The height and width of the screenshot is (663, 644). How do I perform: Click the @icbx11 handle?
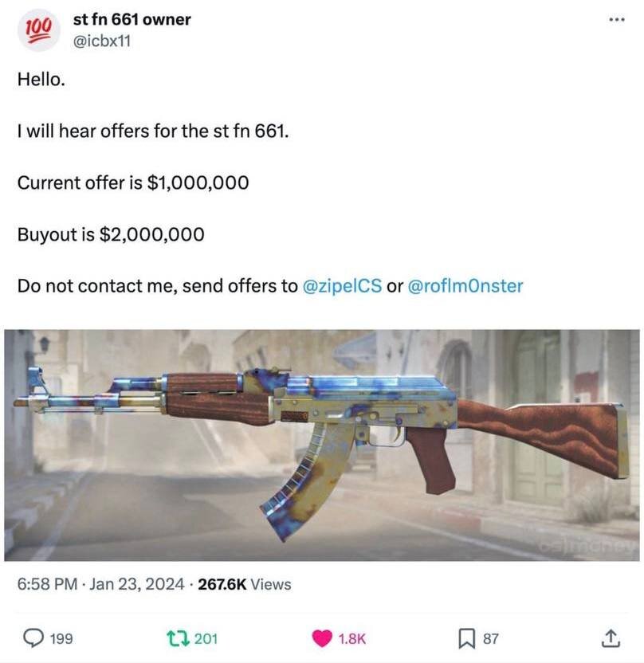pyautogui.click(x=102, y=41)
